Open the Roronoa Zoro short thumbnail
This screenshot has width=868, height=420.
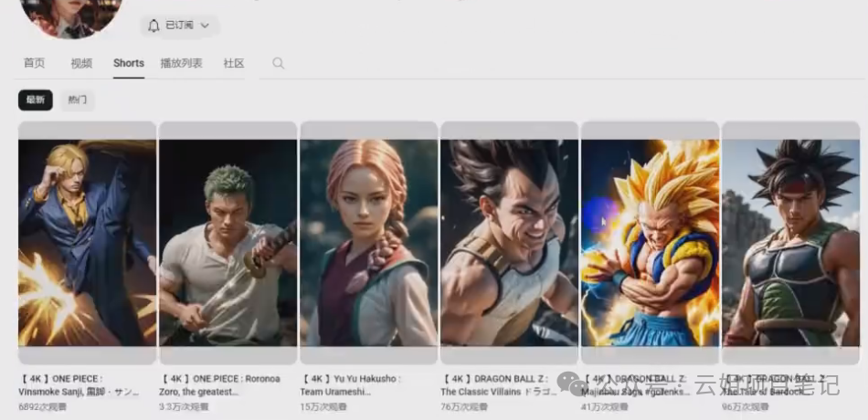[x=228, y=242]
